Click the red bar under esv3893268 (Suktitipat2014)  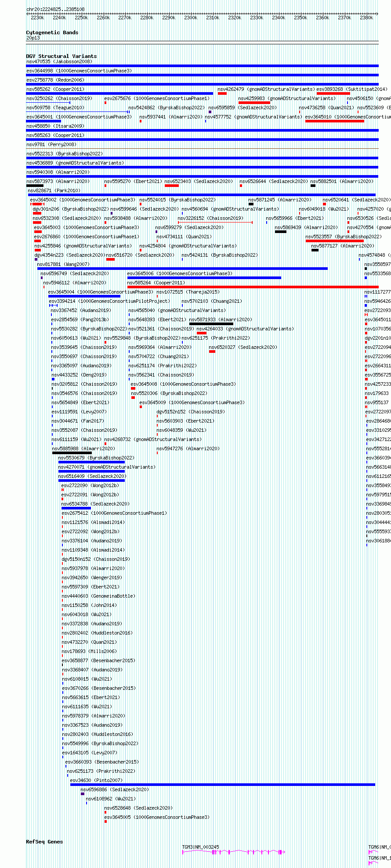[333, 93]
